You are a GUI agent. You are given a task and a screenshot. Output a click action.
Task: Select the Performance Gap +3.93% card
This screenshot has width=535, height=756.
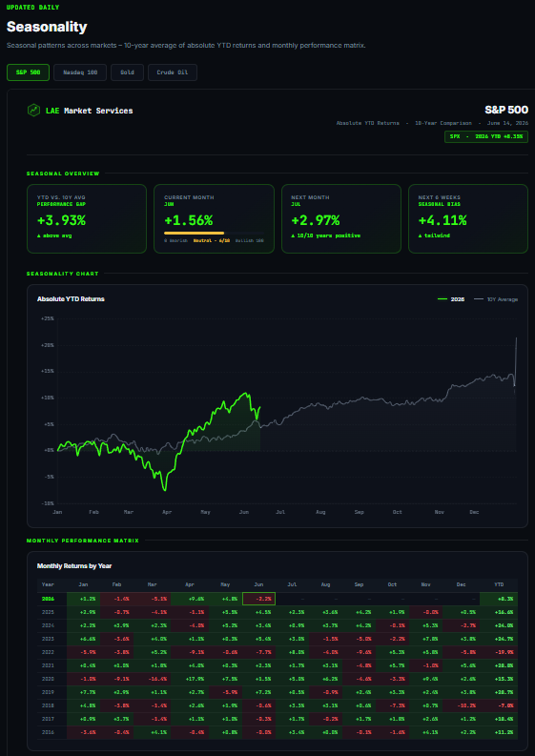pyautogui.click(x=87, y=218)
